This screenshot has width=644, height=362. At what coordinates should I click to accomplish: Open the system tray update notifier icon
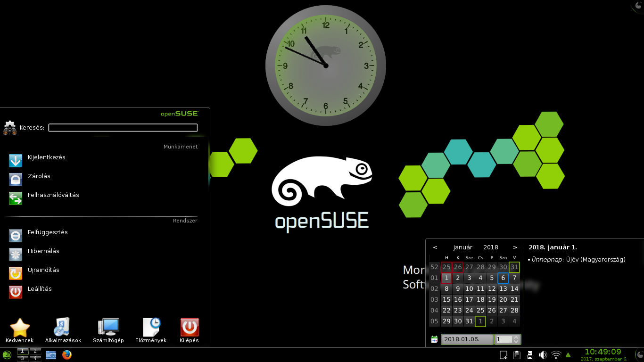pos(504,355)
